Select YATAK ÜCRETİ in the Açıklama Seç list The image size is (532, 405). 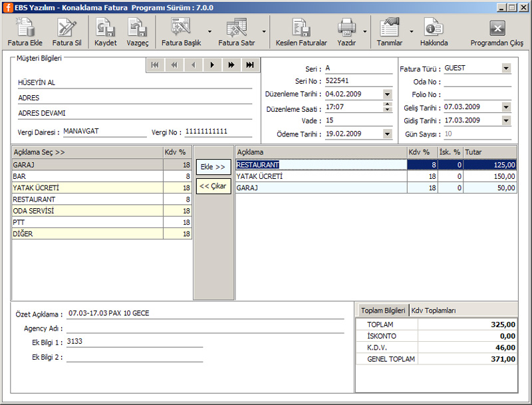[102, 188]
